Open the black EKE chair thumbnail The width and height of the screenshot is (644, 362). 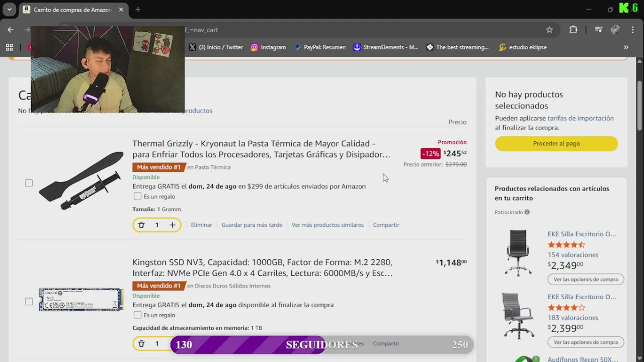coord(518,253)
